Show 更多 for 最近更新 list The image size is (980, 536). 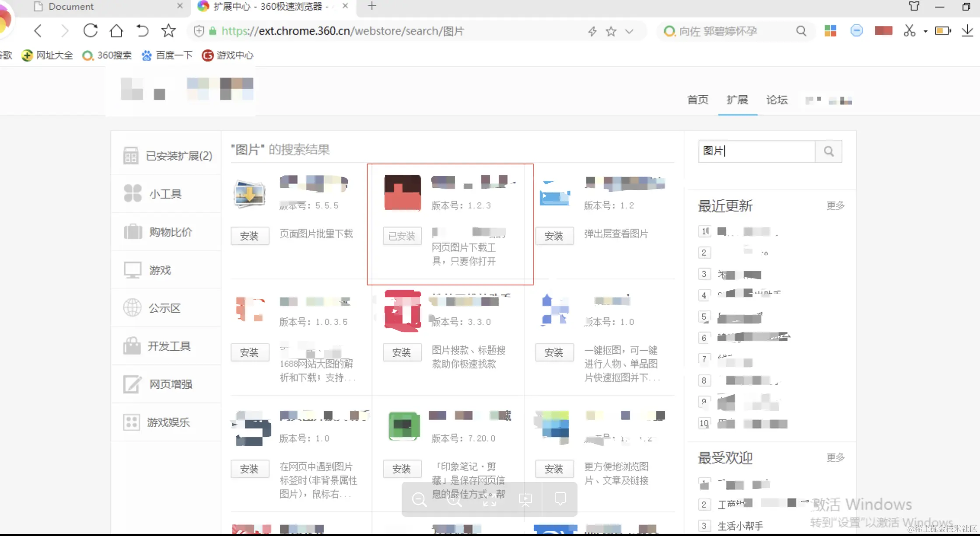tap(835, 205)
